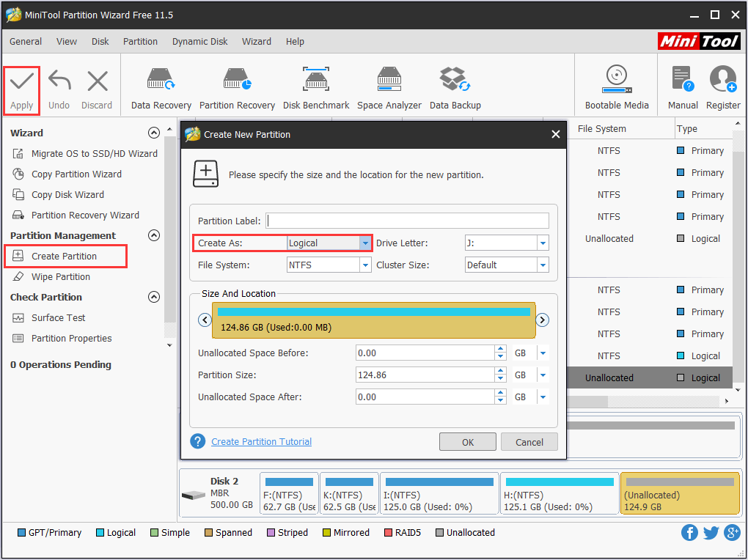This screenshot has width=748, height=560.
Task: Change unit for Unallocated Space Before
Action: [x=543, y=353]
